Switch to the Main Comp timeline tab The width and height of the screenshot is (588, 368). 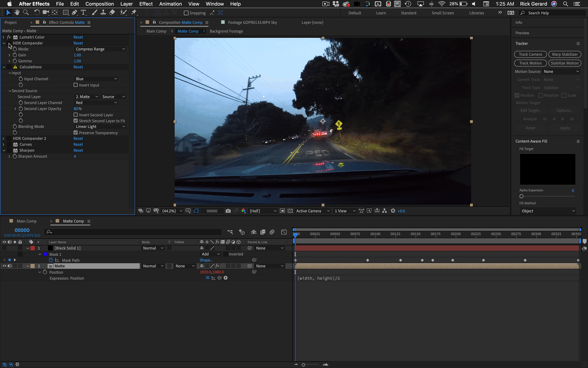tap(27, 221)
